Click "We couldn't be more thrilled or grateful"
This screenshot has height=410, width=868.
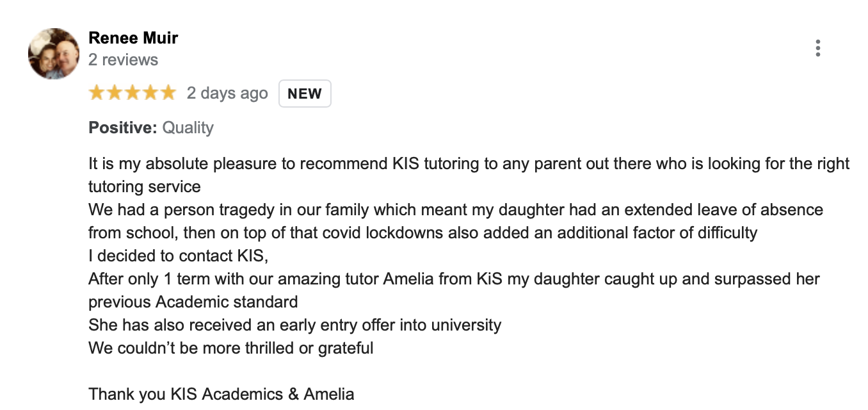(230, 348)
